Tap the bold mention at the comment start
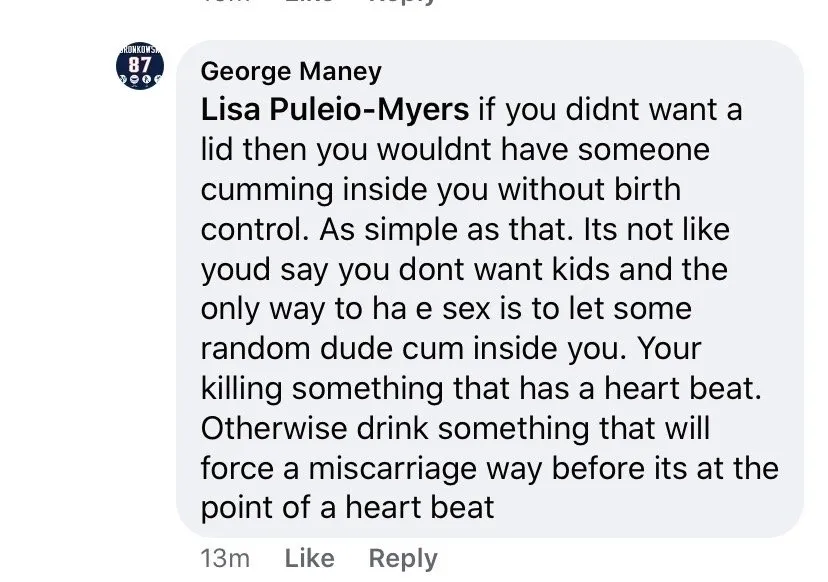Image resolution: width=828 pixels, height=582 pixels. 335,109
